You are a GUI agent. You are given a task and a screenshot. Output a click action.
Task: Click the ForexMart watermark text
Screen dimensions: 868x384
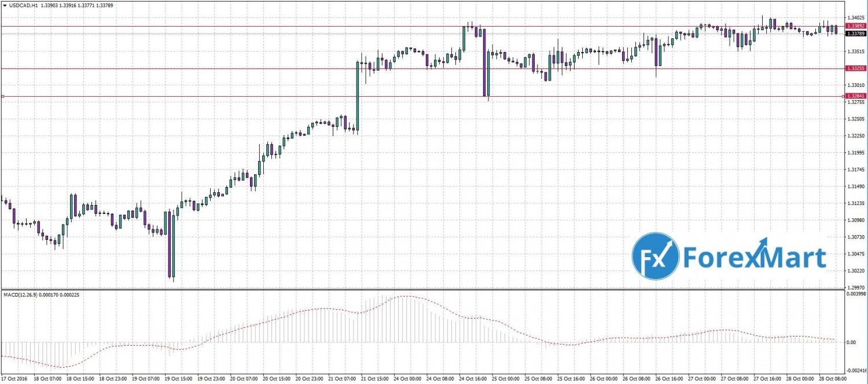(755, 257)
